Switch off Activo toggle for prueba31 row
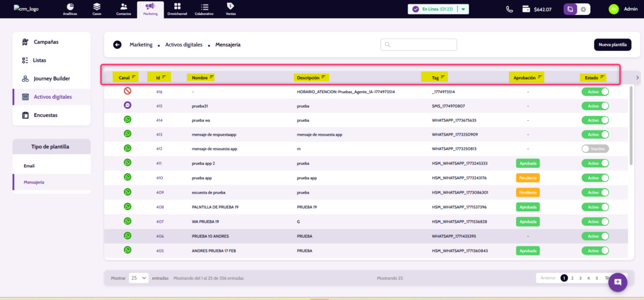644x300 pixels. [x=595, y=106]
